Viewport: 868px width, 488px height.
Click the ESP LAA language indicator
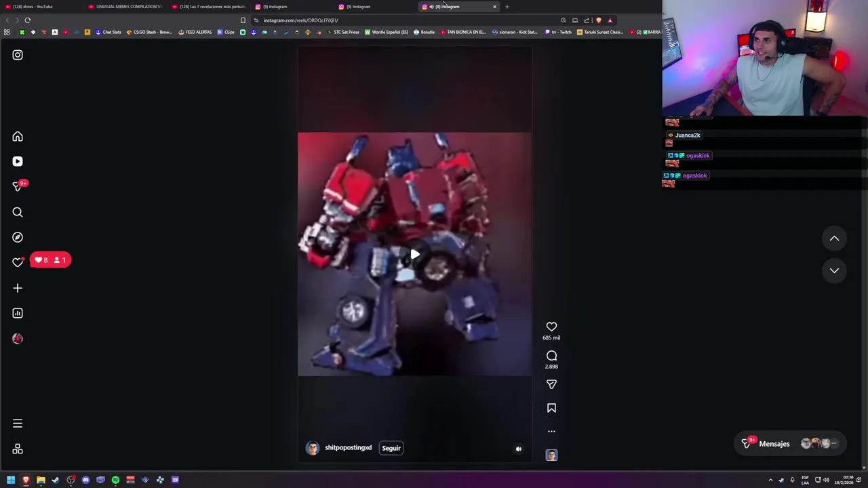tap(805, 480)
